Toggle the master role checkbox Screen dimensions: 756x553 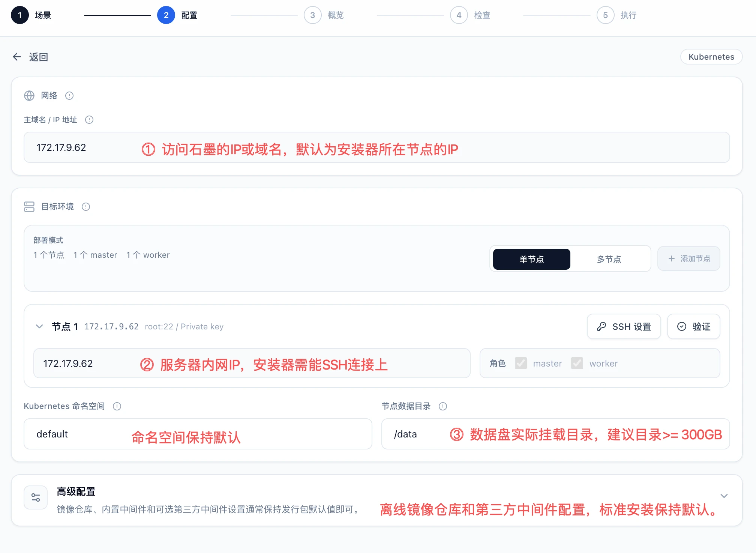coord(521,363)
